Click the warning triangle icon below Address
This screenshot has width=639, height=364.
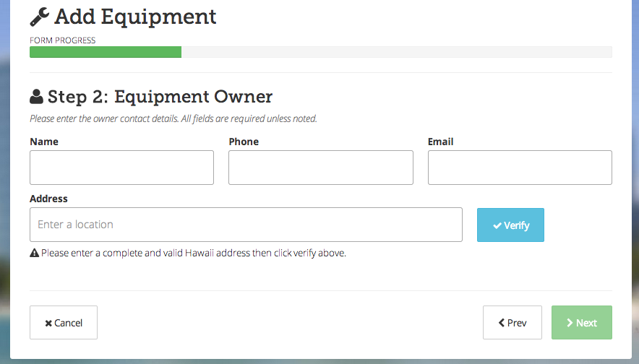coord(34,253)
